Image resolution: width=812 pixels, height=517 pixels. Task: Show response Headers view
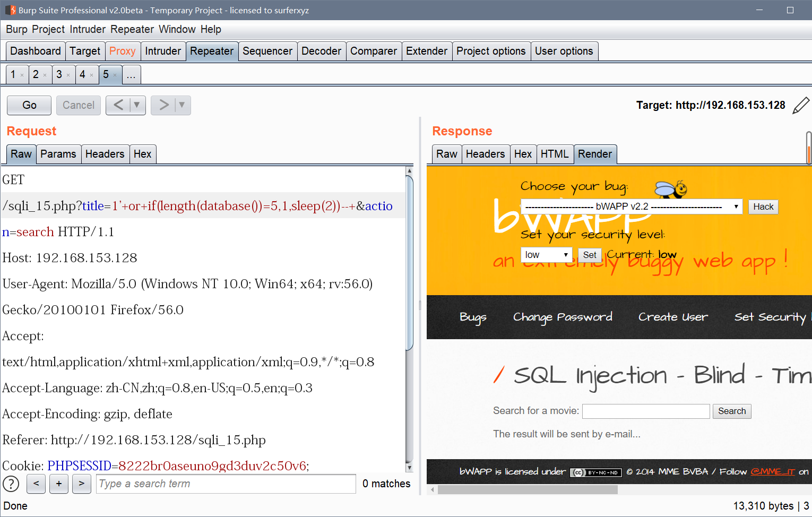pyautogui.click(x=486, y=154)
